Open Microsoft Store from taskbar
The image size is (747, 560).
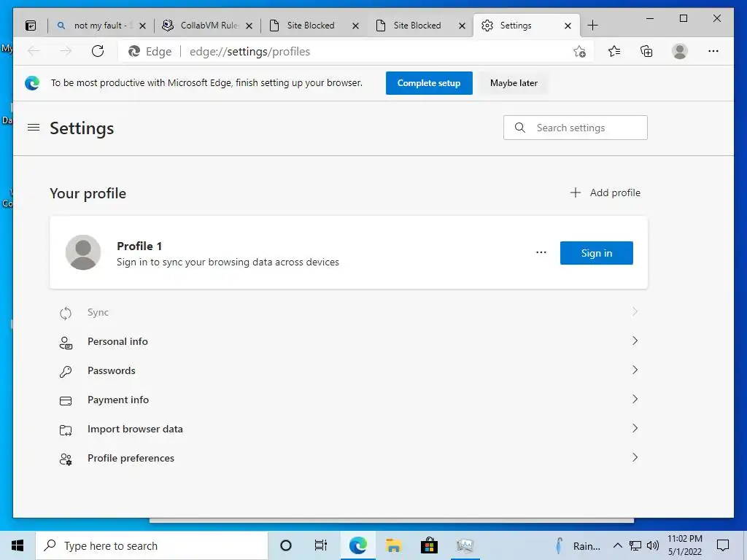(429, 545)
